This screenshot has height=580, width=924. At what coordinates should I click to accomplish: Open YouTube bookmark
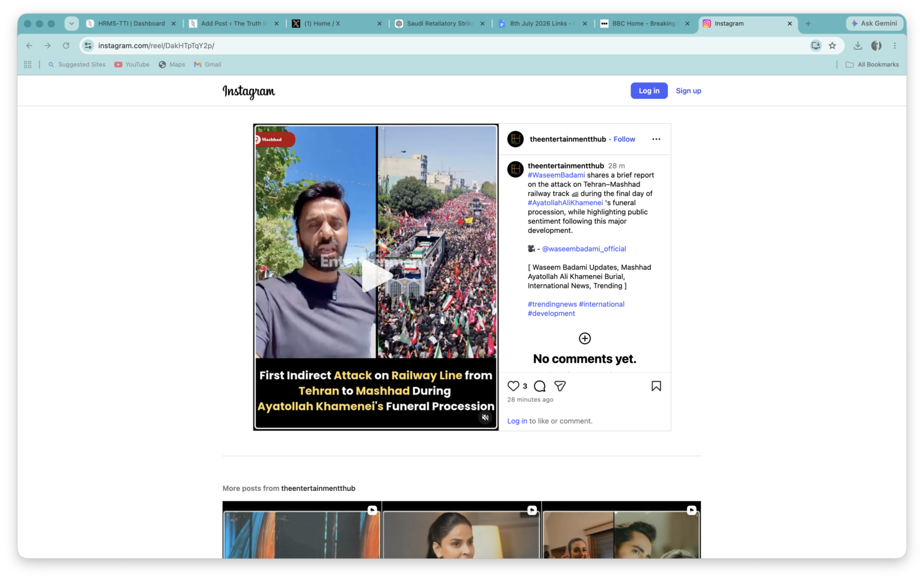pos(132,64)
